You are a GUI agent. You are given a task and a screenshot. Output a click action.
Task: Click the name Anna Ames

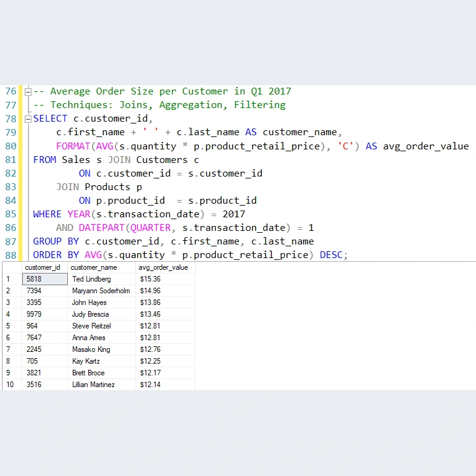point(89,338)
